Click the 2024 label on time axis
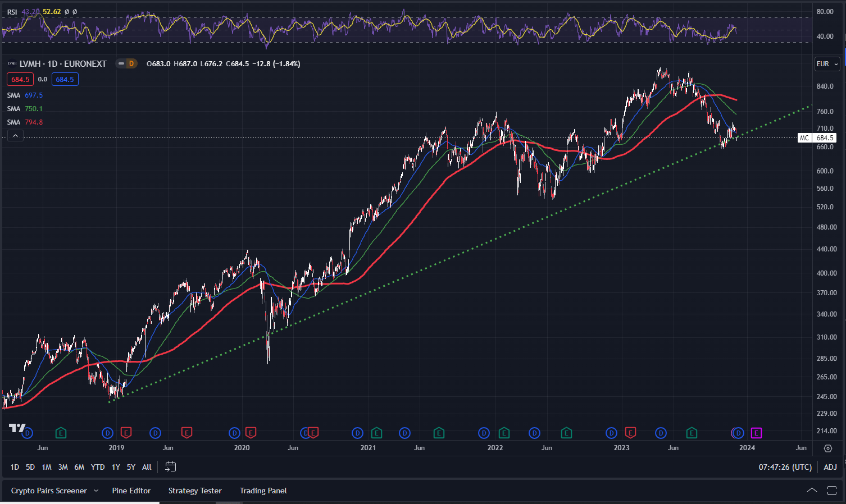Screen dimensions: 846x504 click(747, 448)
